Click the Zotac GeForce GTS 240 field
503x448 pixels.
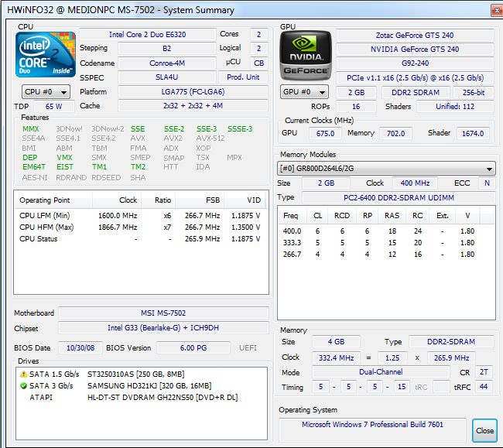(415, 36)
